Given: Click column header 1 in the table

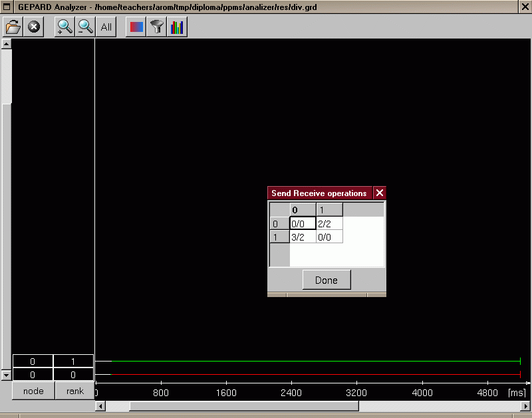Looking at the screenshot, I should click(x=329, y=211).
